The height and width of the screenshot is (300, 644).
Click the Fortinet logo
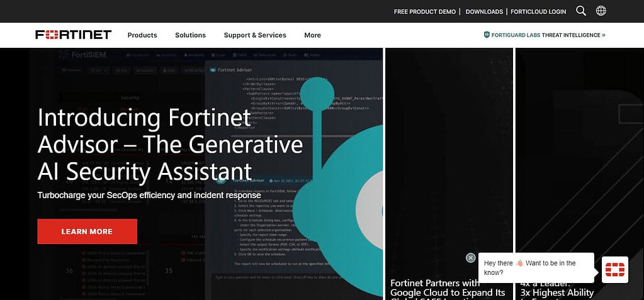[x=74, y=35]
